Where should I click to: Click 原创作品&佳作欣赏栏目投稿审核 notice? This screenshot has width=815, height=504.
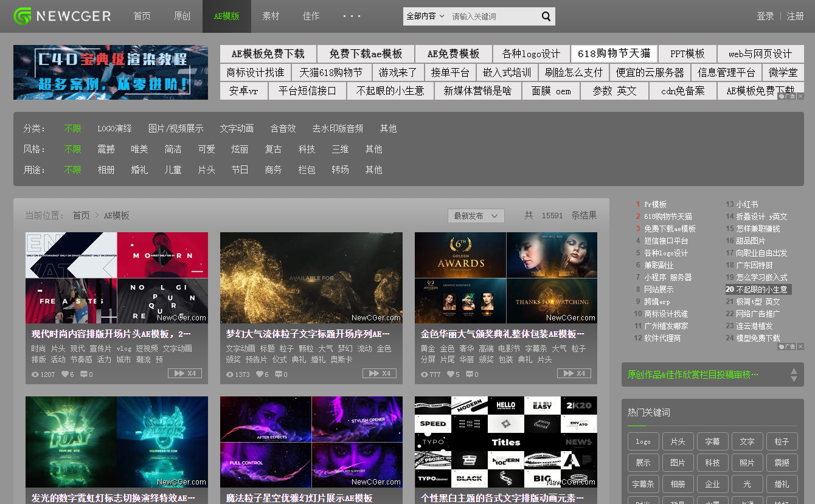coord(693,375)
